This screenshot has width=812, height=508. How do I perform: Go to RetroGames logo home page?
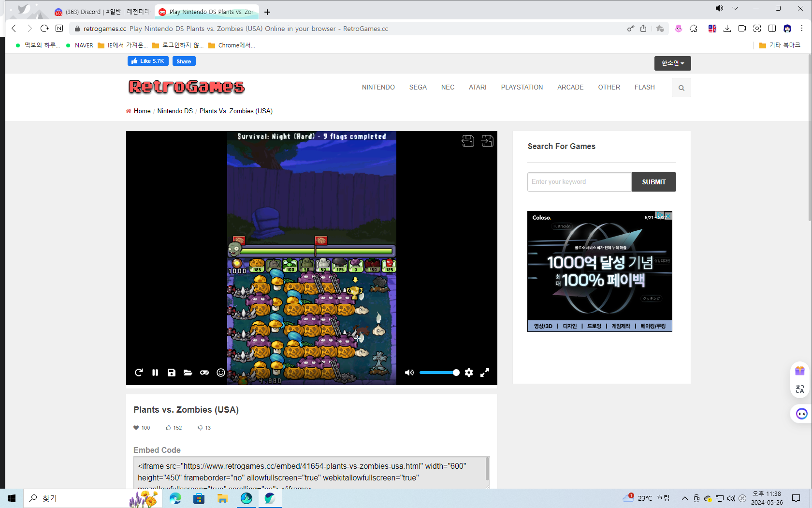pyautogui.click(x=187, y=87)
